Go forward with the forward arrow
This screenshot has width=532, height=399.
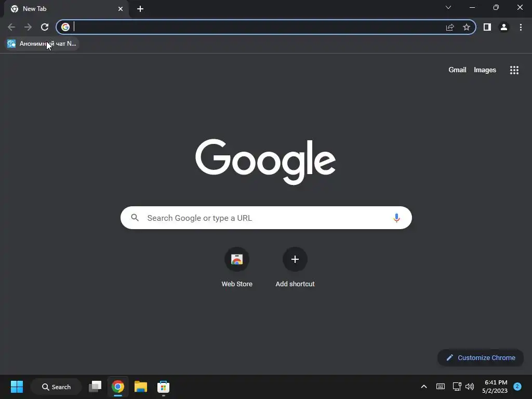click(x=28, y=27)
